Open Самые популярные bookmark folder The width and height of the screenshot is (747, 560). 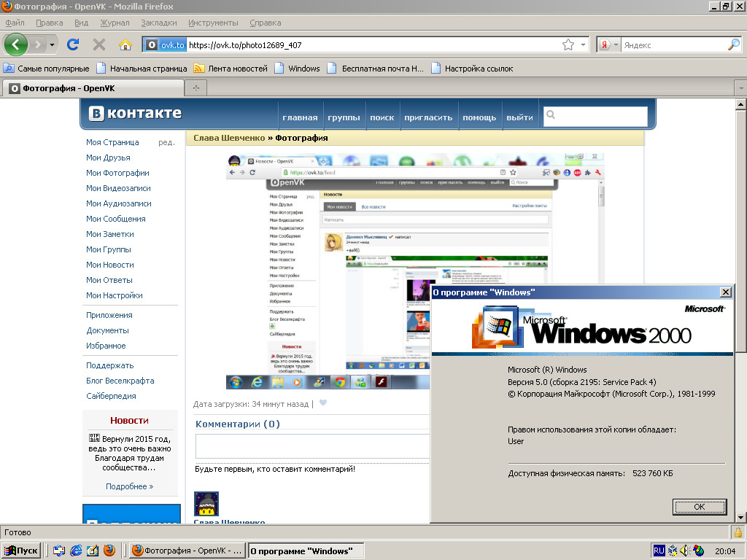coord(46,69)
